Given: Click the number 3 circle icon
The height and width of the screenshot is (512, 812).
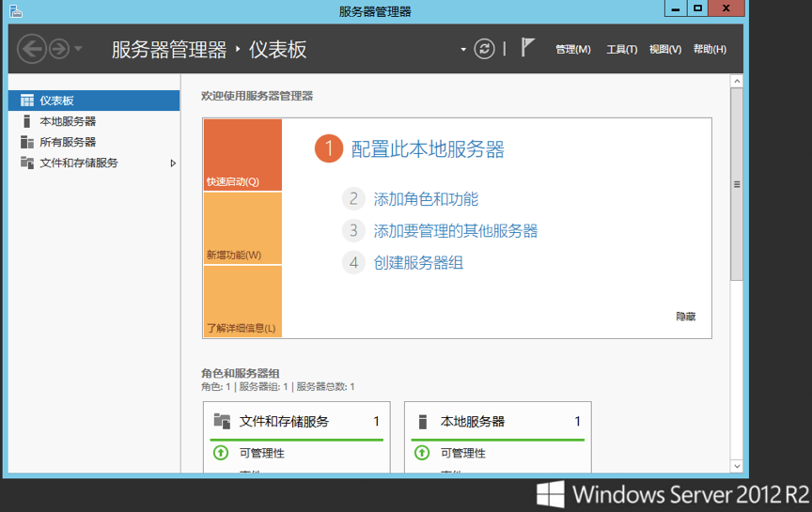Looking at the screenshot, I should 353,230.
